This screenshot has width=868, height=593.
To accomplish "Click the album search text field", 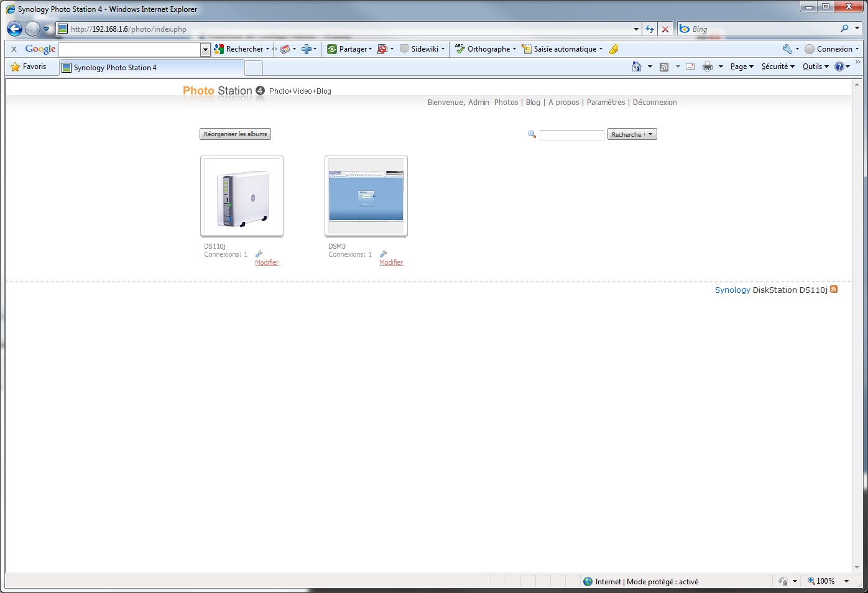I will (571, 135).
